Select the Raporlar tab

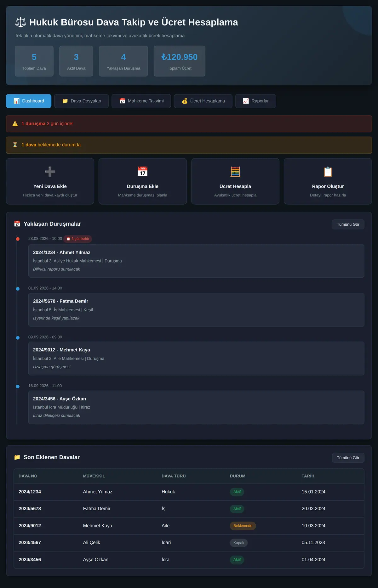click(255, 101)
